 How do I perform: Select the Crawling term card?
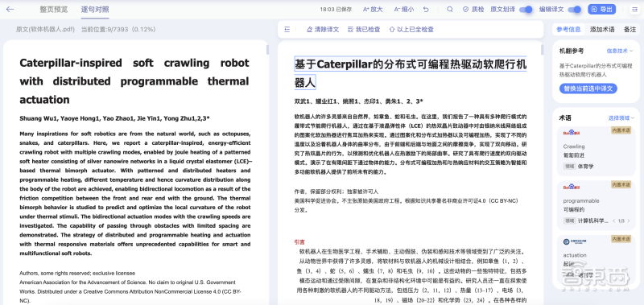(596, 150)
